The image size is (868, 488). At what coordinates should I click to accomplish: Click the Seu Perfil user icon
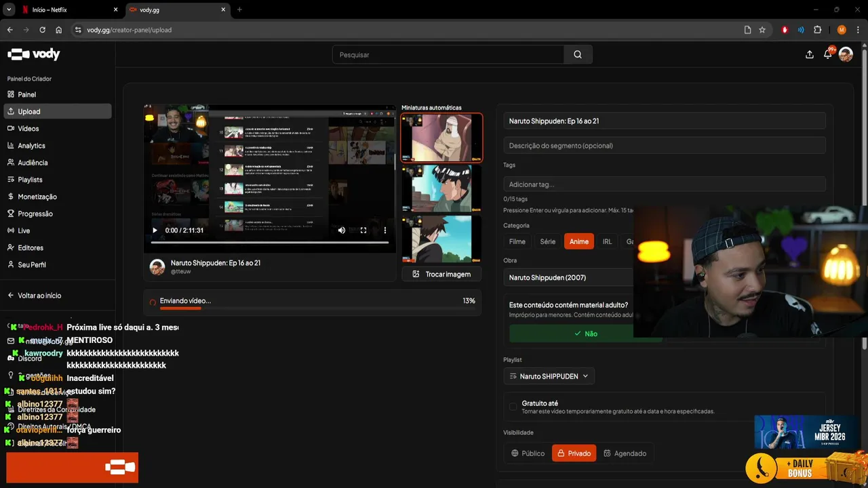(x=11, y=264)
